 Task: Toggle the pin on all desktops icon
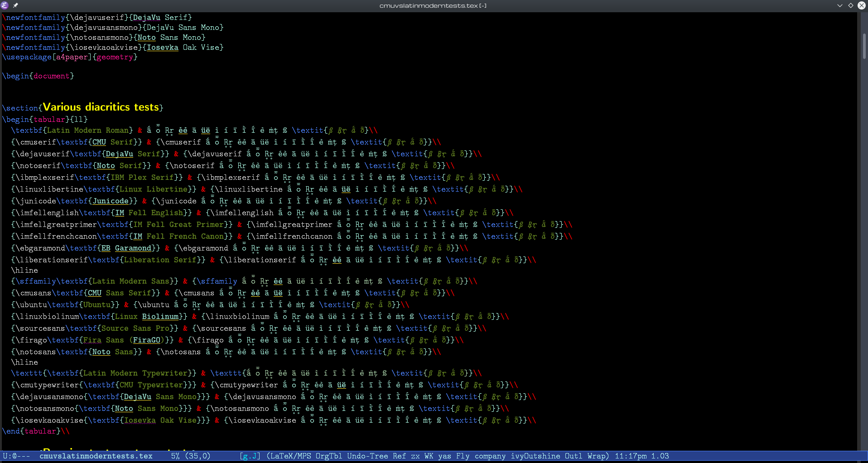point(15,5)
